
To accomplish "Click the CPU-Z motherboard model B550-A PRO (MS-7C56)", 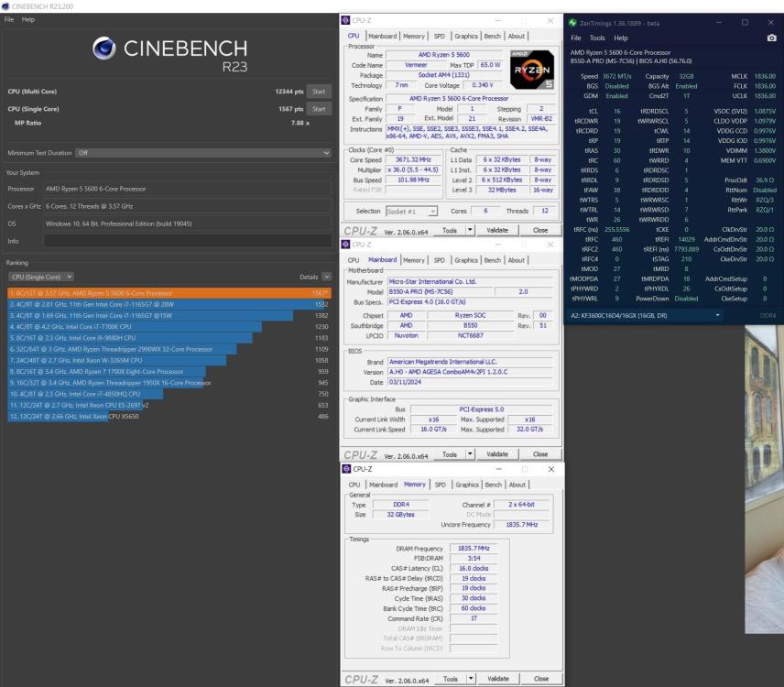I will tap(441, 291).
